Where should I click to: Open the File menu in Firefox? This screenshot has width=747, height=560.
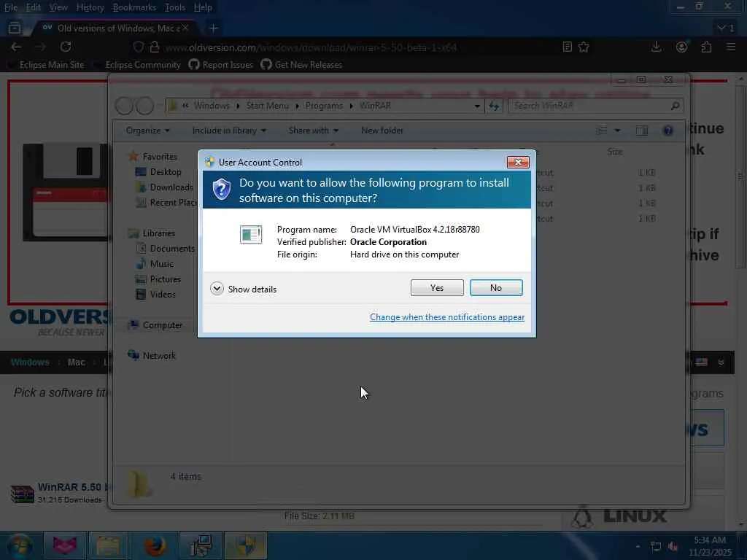click(x=10, y=7)
